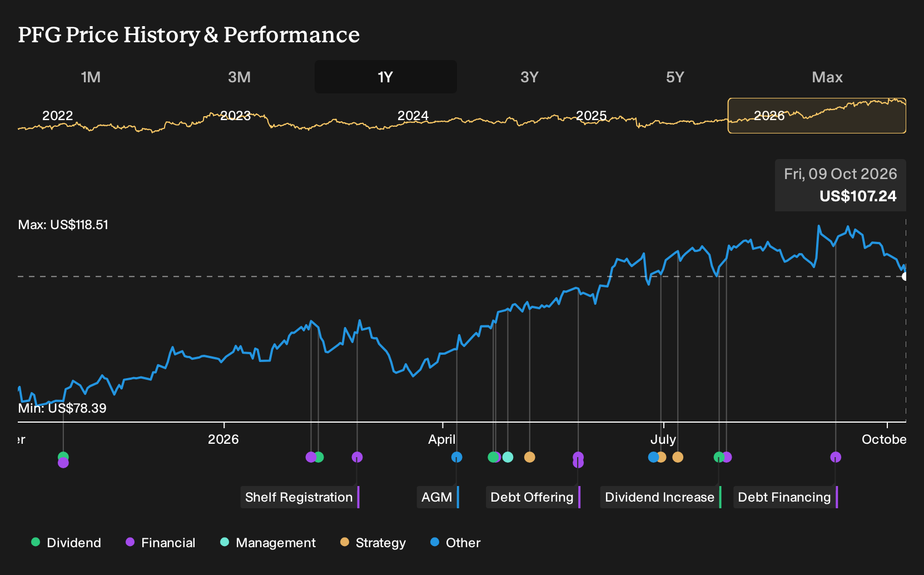Open the Shelf Registration event label
This screenshot has height=575, width=924.
[300, 497]
